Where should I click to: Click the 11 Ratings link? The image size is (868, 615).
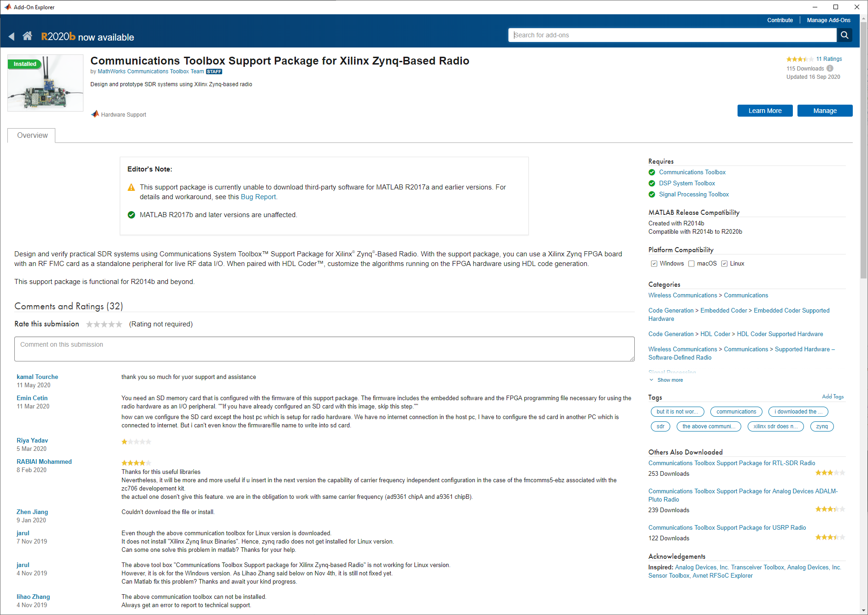829,59
